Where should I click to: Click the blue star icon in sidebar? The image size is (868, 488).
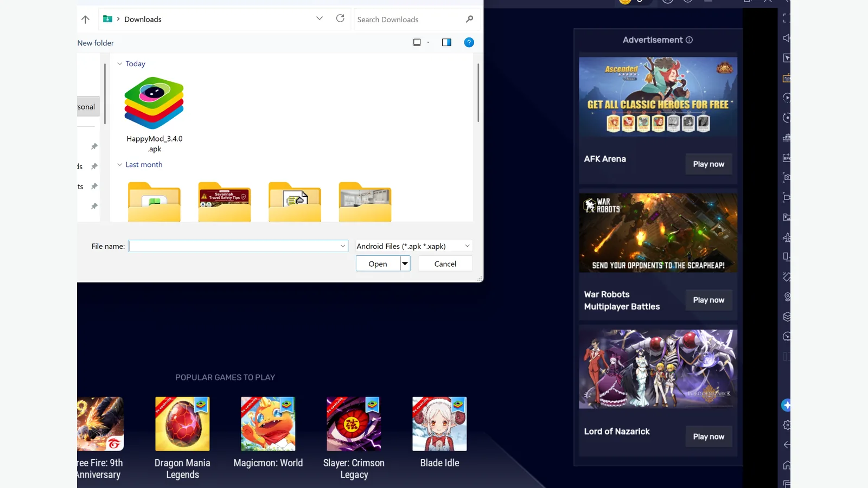tap(786, 405)
